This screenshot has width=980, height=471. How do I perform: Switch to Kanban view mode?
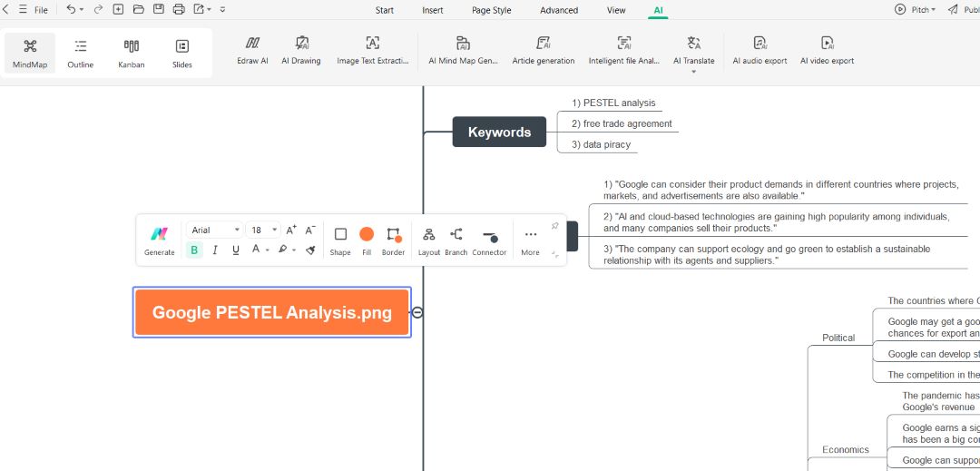[132, 54]
